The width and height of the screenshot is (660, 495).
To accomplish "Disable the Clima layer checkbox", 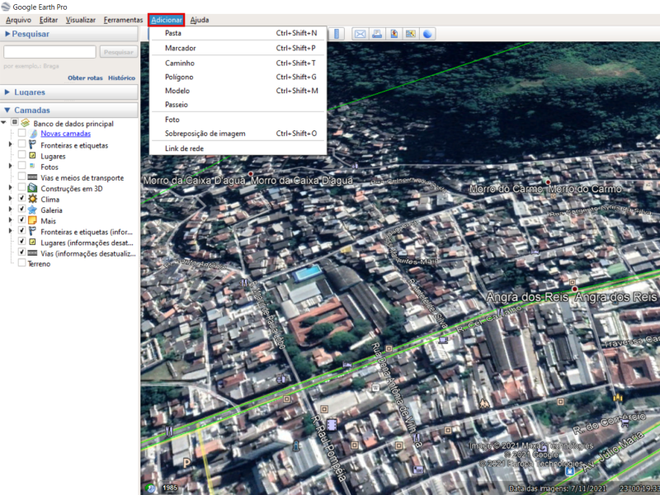I will (22, 198).
